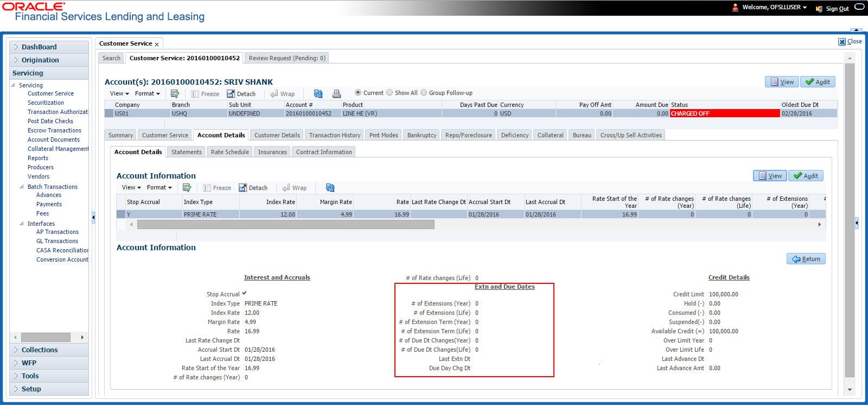Screen dimensions: 868x406
Task: Open Post Date Checks link
Action: pyautogui.click(x=50, y=121)
